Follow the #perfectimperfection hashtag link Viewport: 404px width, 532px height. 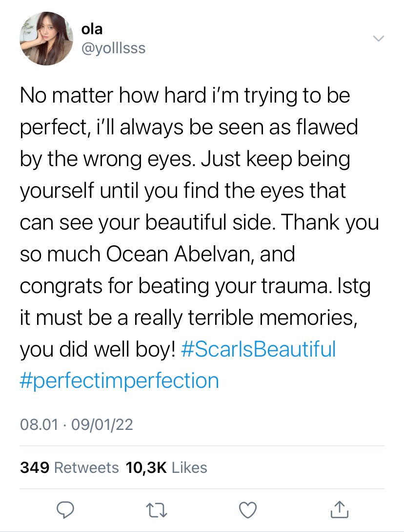coord(119,380)
